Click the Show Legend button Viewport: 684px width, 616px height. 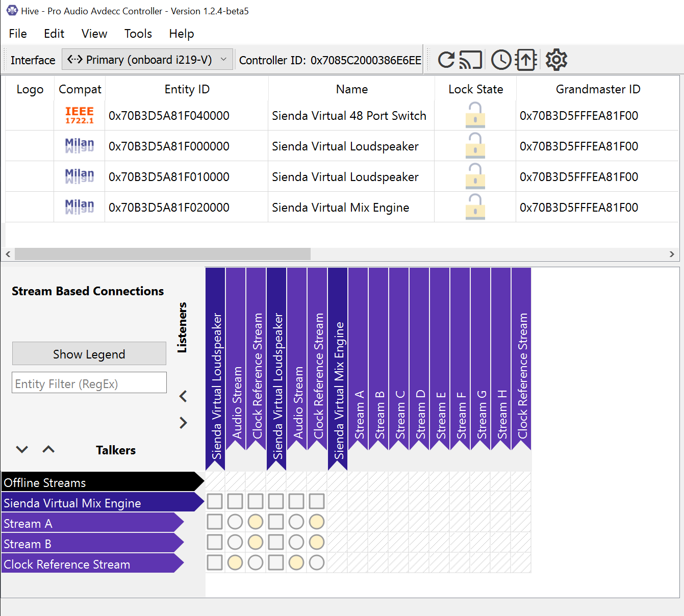(x=89, y=353)
